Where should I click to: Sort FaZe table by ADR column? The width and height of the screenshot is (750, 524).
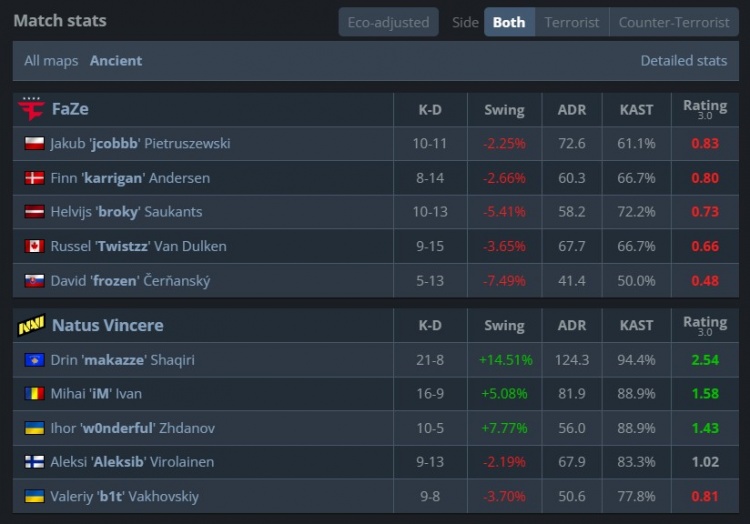point(572,110)
